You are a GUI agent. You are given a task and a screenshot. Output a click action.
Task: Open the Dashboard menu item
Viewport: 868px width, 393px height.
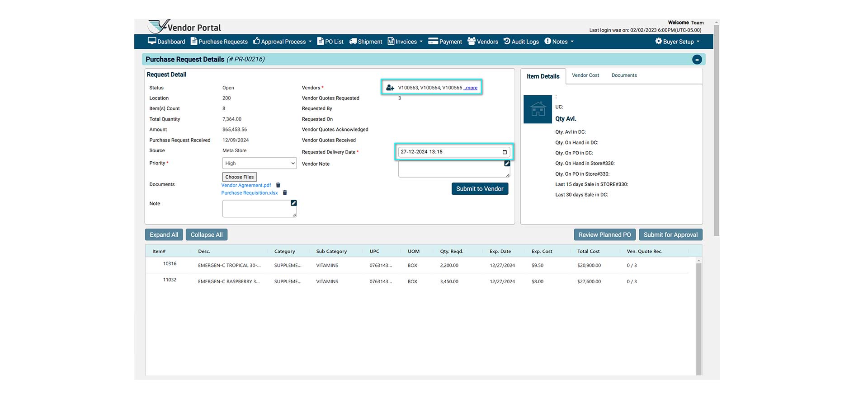pos(166,42)
